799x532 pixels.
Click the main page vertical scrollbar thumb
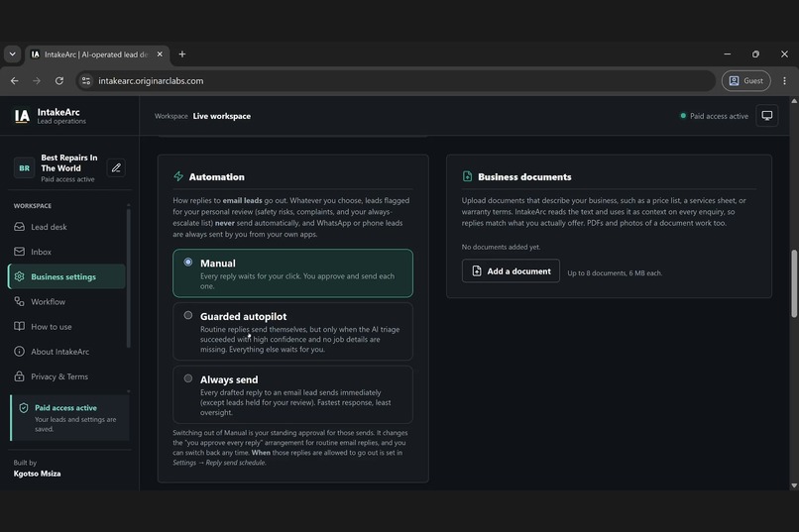pos(794,283)
